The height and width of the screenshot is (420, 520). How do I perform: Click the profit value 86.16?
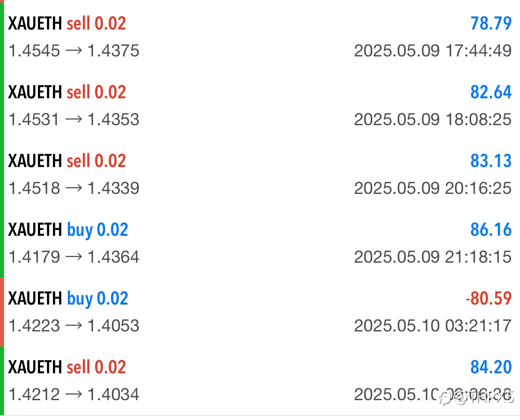tap(491, 230)
